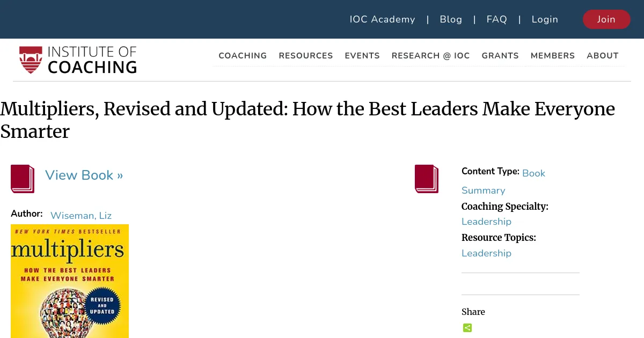The image size is (644, 338).
Task: Select MEMBERS in the navigation bar
Action: click(x=553, y=56)
